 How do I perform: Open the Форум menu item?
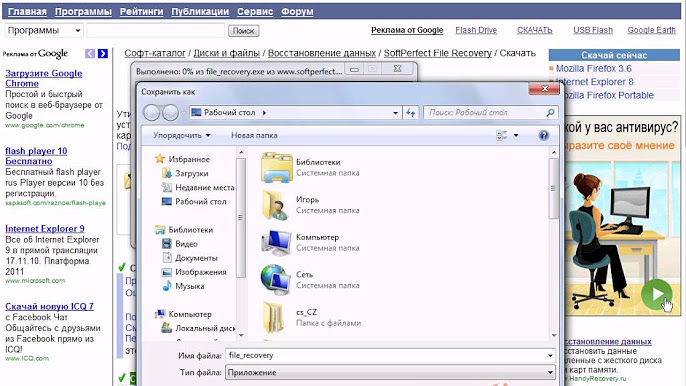tap(297, 12)
